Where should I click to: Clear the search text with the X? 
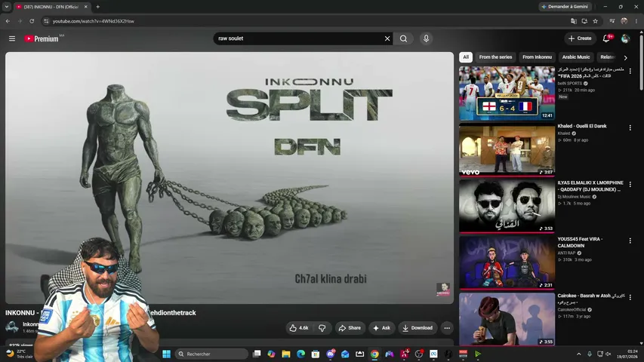(x=387, y=38)
